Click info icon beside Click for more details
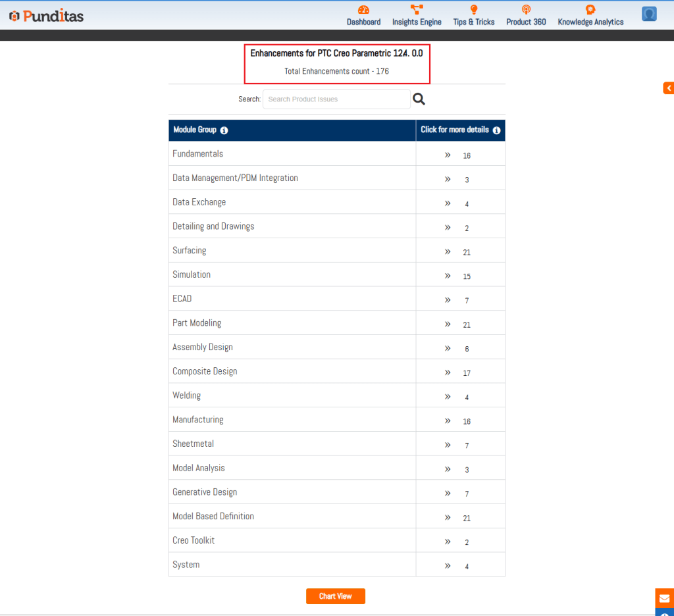This screenshot has width=674, height=616. point(496,130)
